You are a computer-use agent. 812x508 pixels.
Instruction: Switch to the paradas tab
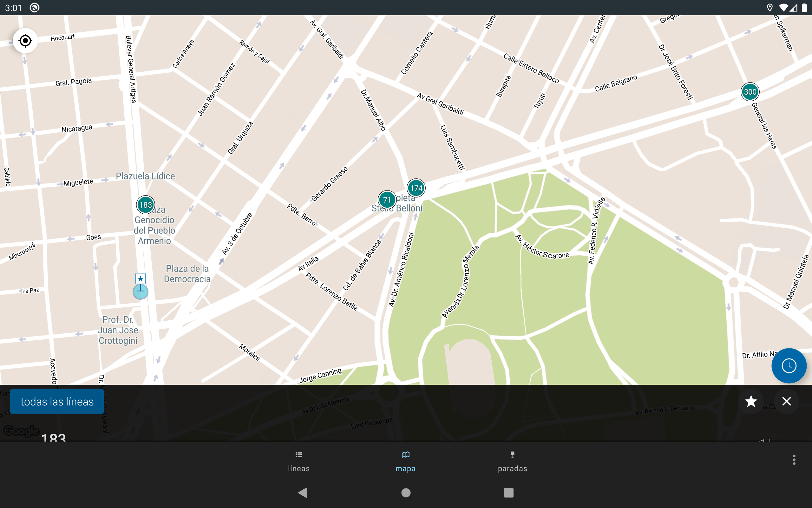pyautogui.click(x=512, y=462)
